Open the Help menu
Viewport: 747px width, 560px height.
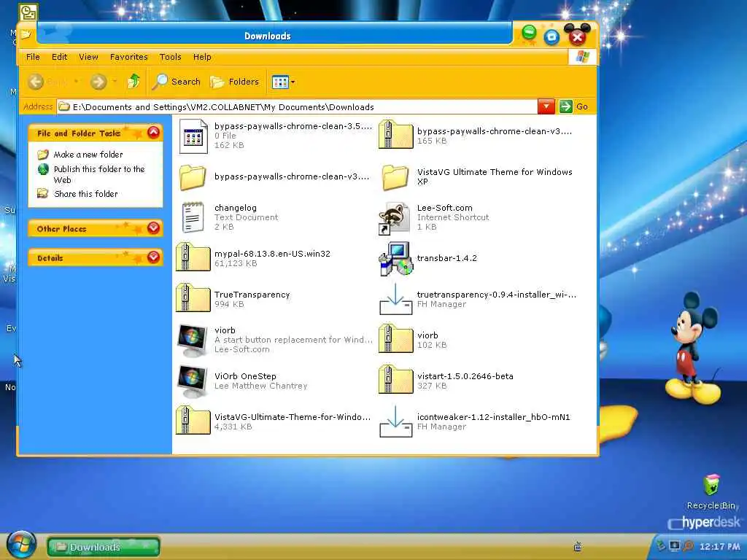(202, 57)
